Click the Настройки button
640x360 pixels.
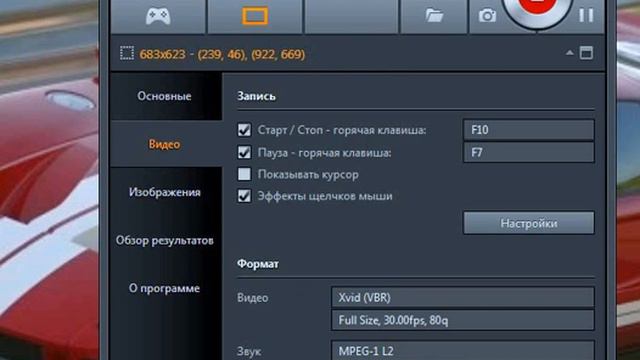pyautogui.click(x=529, y=223)
